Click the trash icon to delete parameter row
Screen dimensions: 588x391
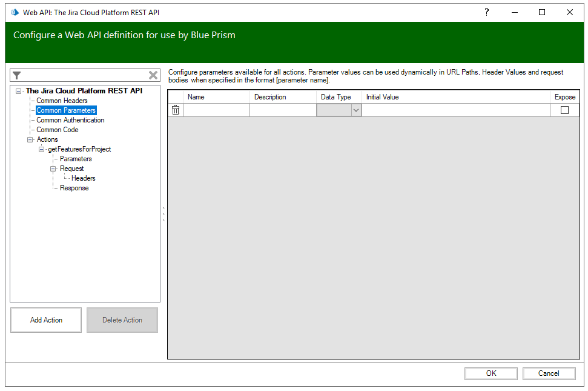click(176, 110)
